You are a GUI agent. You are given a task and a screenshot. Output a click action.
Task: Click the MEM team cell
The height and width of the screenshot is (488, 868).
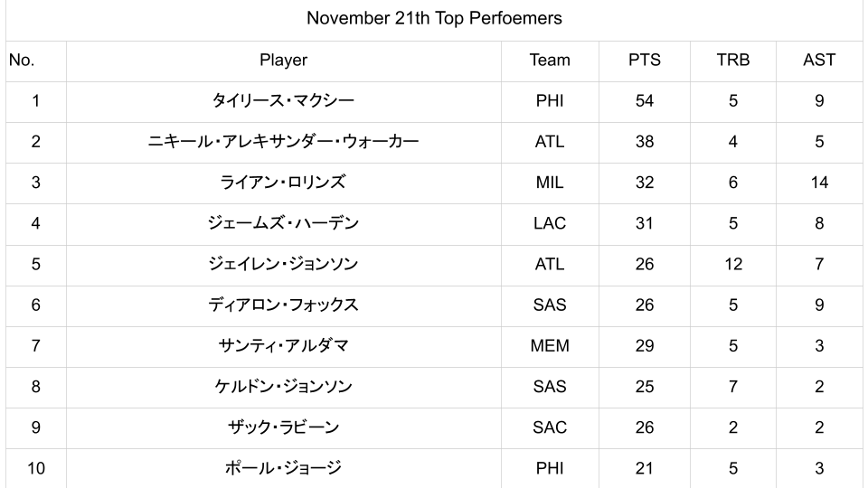pyautogui.click(x=550, y=346)
